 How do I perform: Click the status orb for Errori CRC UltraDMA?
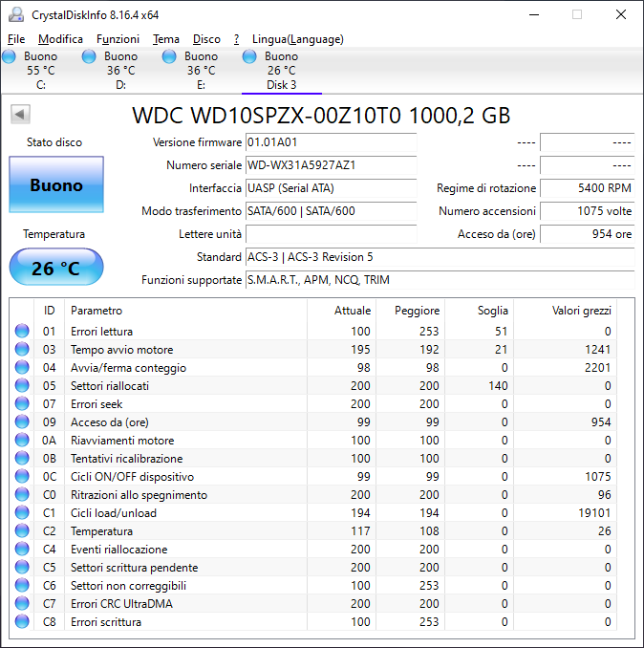(22, 604)
